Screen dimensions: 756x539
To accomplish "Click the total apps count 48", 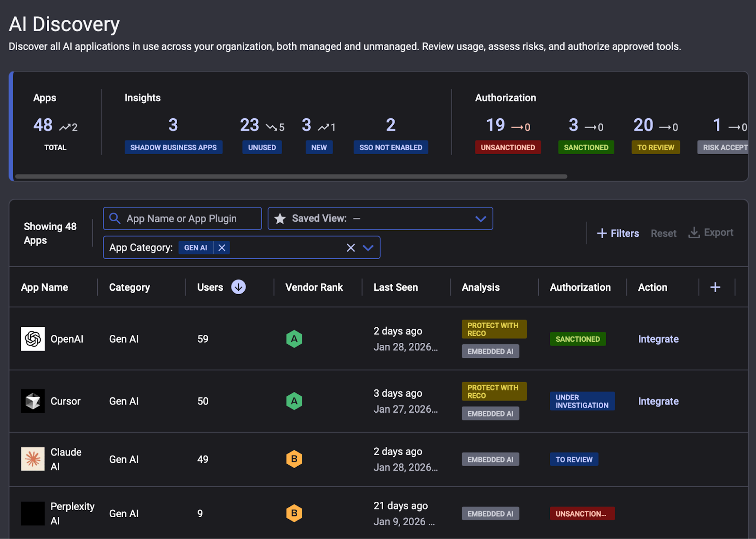I will click(x=43, y=125).
